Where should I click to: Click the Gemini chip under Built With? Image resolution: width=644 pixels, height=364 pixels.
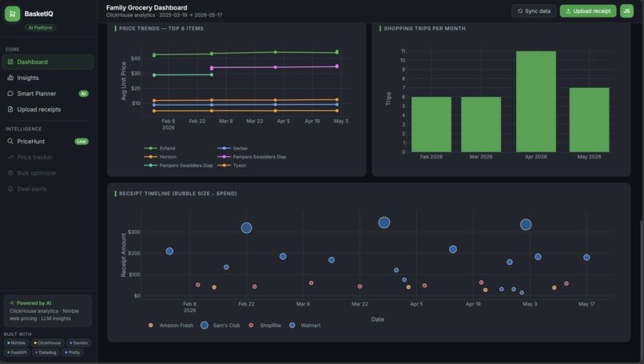tap(78, 343)
